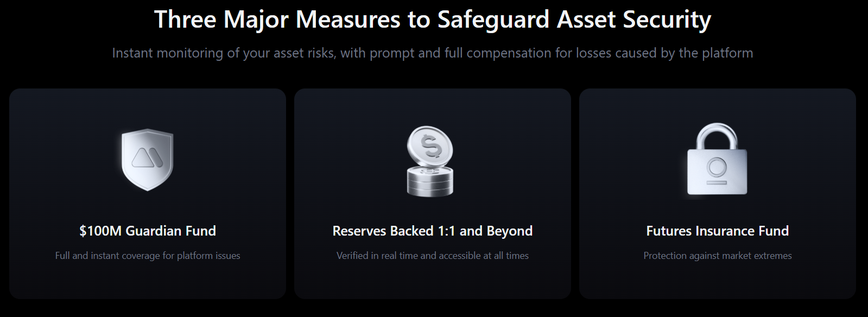Screen dimensions: 868x317
Task: Select empty bottom area of Reserves Backed card
Action: point(433,281)
